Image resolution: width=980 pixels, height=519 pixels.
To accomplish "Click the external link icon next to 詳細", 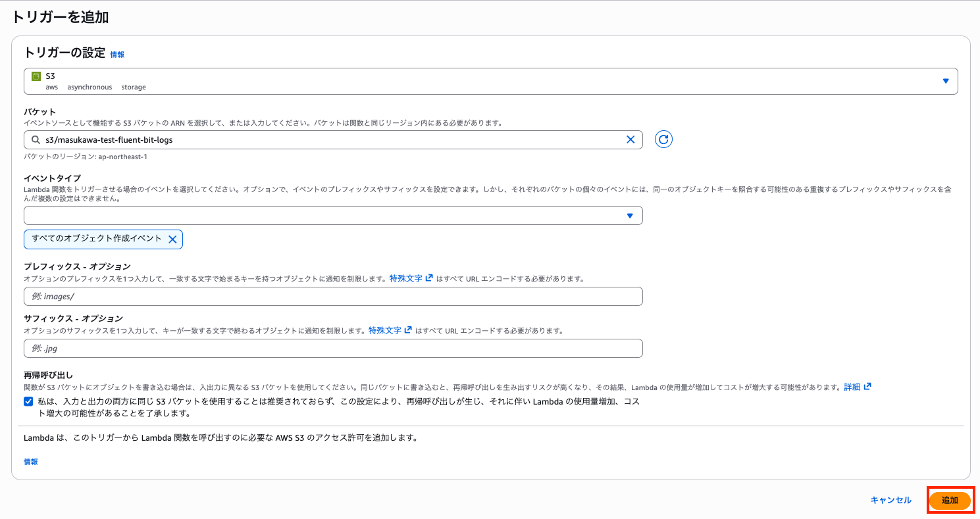I will tap(869, 386).
